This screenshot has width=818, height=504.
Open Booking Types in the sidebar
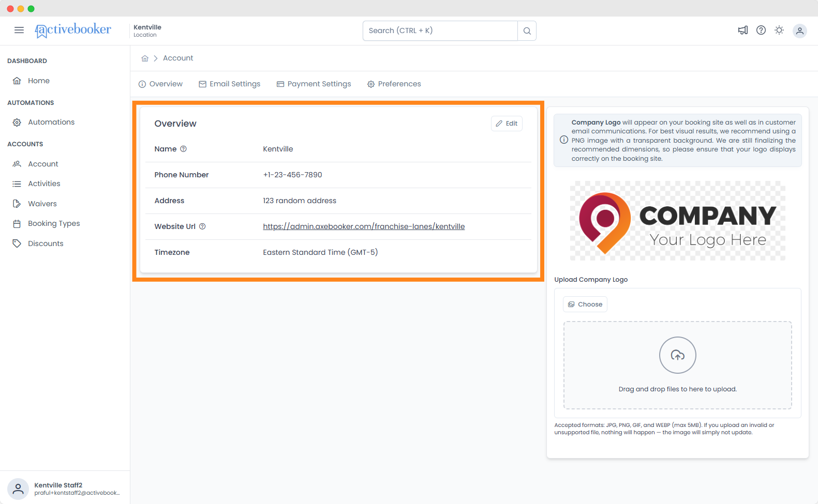coord(54,223)
